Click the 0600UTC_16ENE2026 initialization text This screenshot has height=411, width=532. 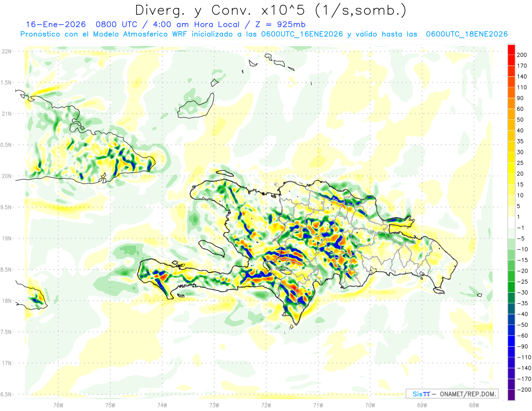(302, 34)
